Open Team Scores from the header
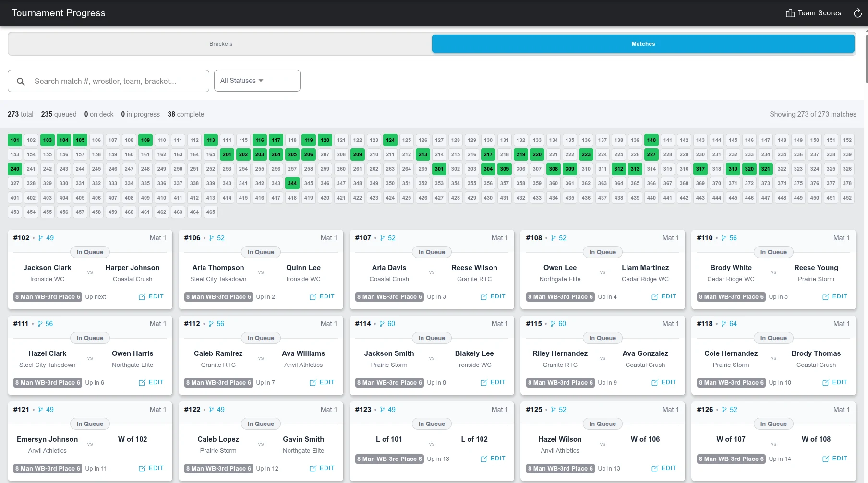The width and height of the screenshot is (868, 483). pos(813,13)
